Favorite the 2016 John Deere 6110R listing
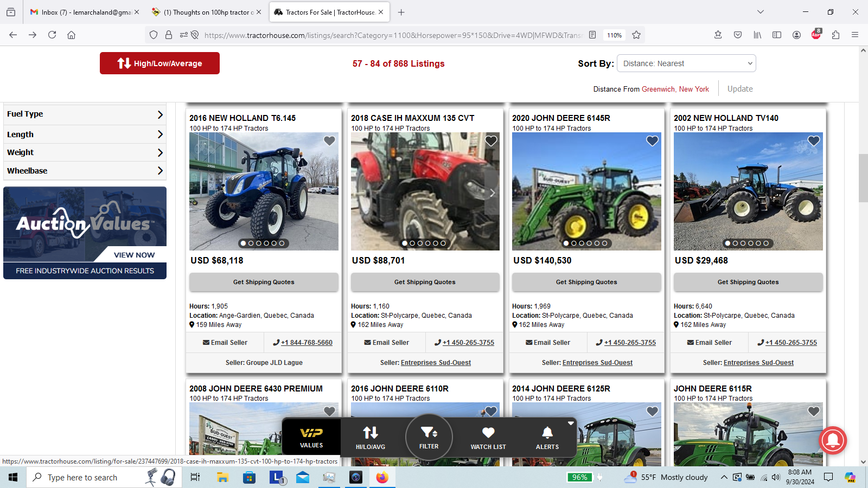Screen dimensions: 868x488 point(491,412)
